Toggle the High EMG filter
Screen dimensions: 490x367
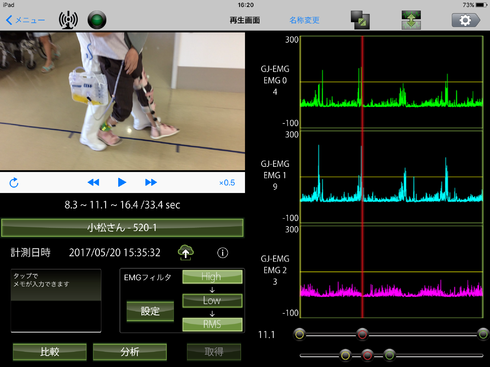212,277
